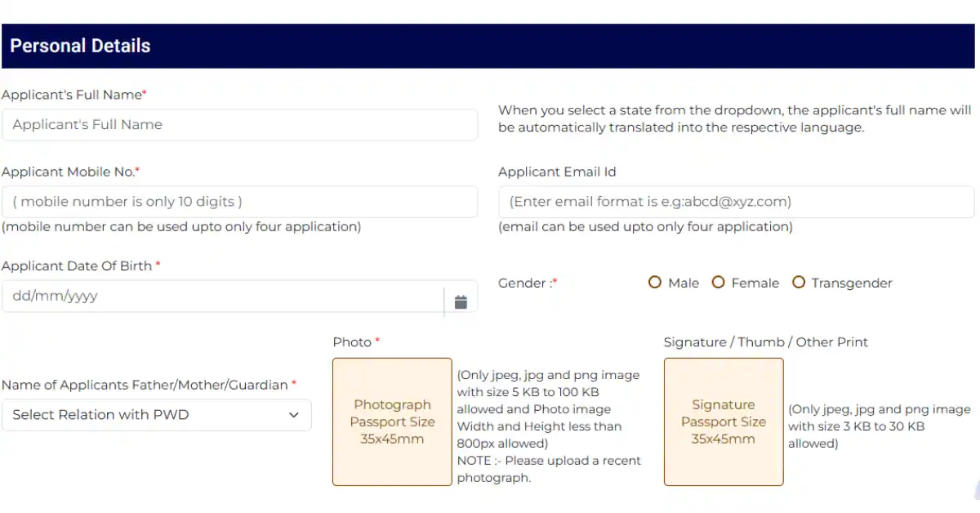Click Name of Applicants Father/Mother/Guardian label
The image size is (980, 513).
tap(149, 385)
